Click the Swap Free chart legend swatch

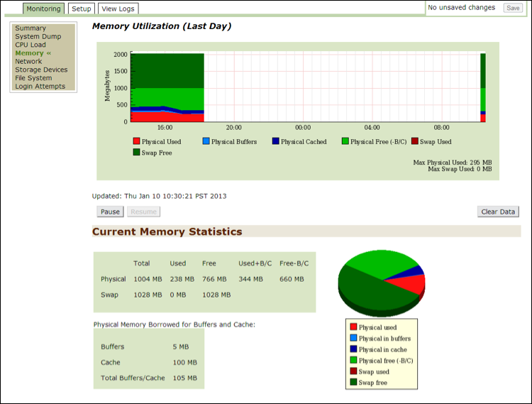pyautogui.click(x=136, y=153)
